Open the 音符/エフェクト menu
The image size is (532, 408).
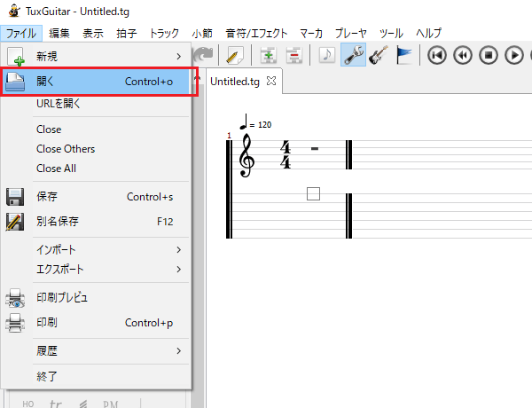[x=256, y=34]
